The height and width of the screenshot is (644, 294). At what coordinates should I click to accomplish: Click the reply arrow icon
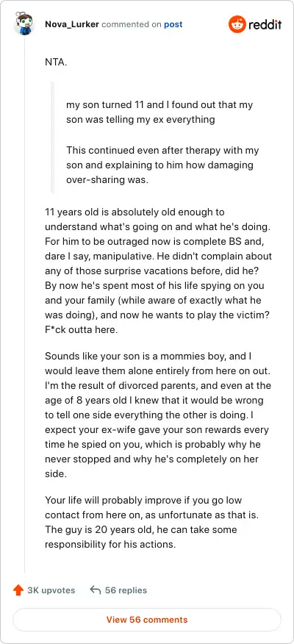coord(96,590)
